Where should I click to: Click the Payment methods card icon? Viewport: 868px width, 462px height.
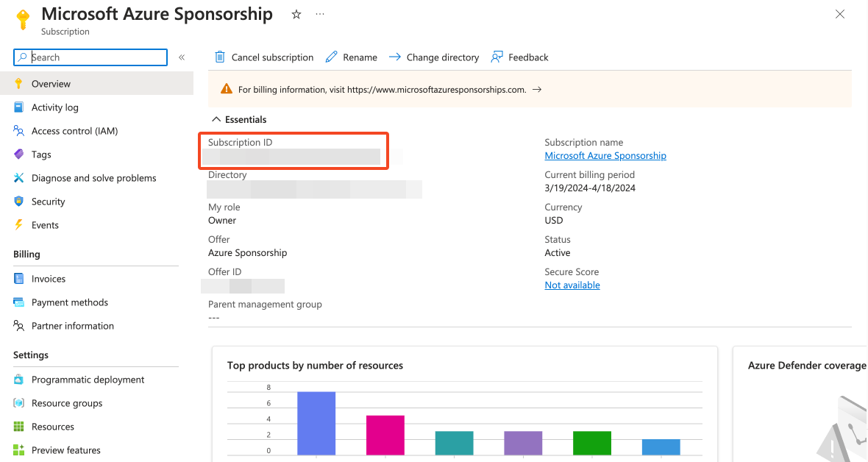click(x=19, y=302)
